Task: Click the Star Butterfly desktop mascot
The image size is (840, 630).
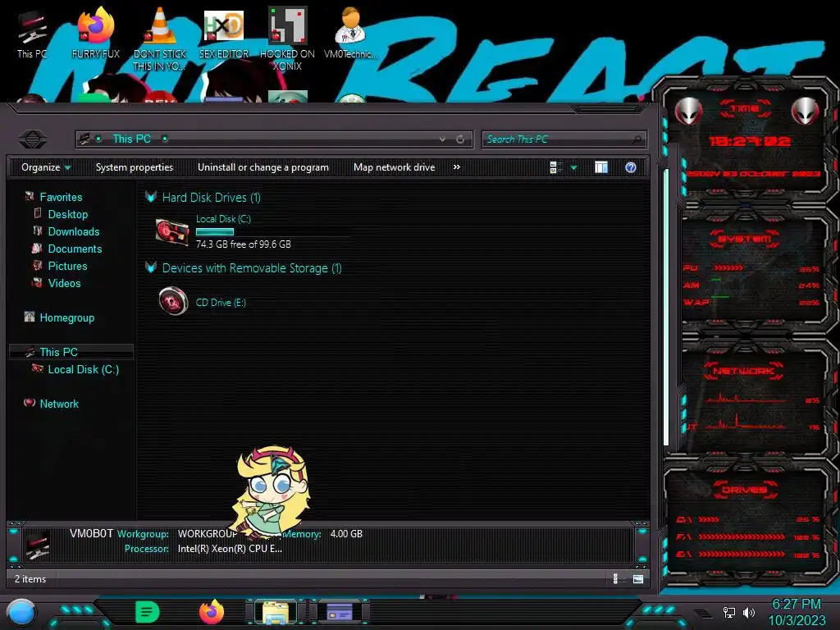Action: (x=272, y=492)
